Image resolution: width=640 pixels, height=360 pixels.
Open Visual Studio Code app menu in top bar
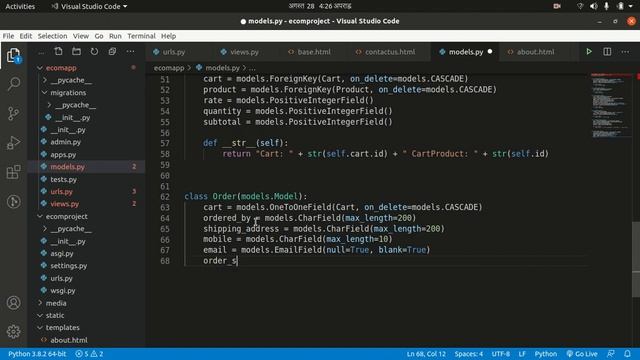click(x=89, y=6)
